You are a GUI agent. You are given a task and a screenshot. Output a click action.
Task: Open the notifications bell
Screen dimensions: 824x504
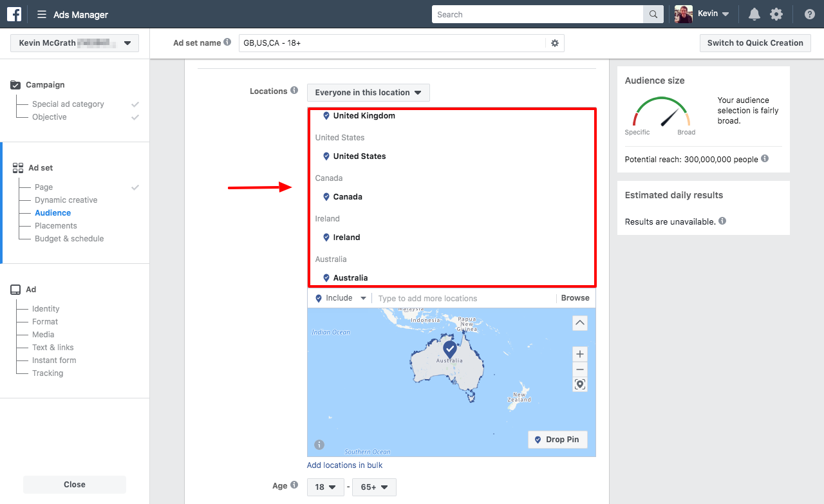point(754,14)
